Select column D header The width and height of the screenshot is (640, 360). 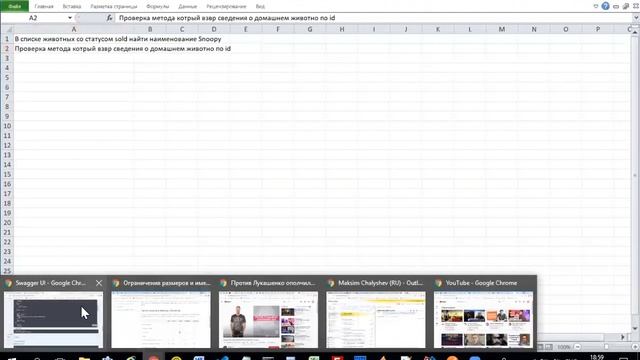coord(214,29)
